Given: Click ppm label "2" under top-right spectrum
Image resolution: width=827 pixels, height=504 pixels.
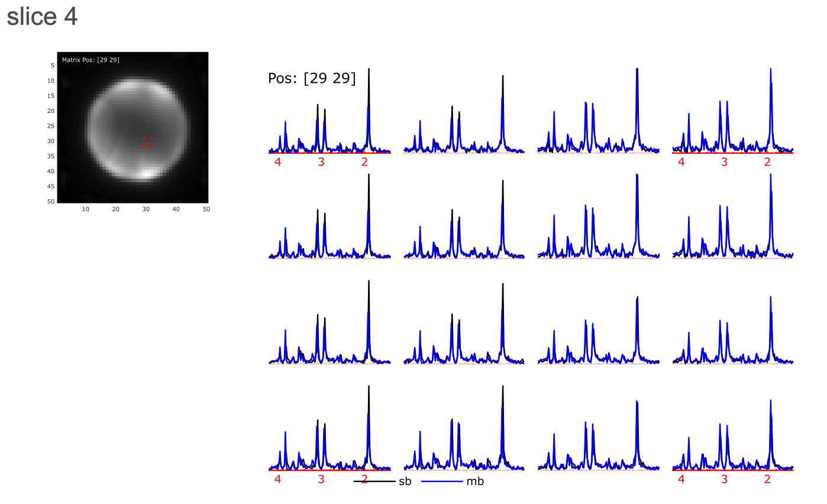Looking at the screenshot, I should (767, 162).
